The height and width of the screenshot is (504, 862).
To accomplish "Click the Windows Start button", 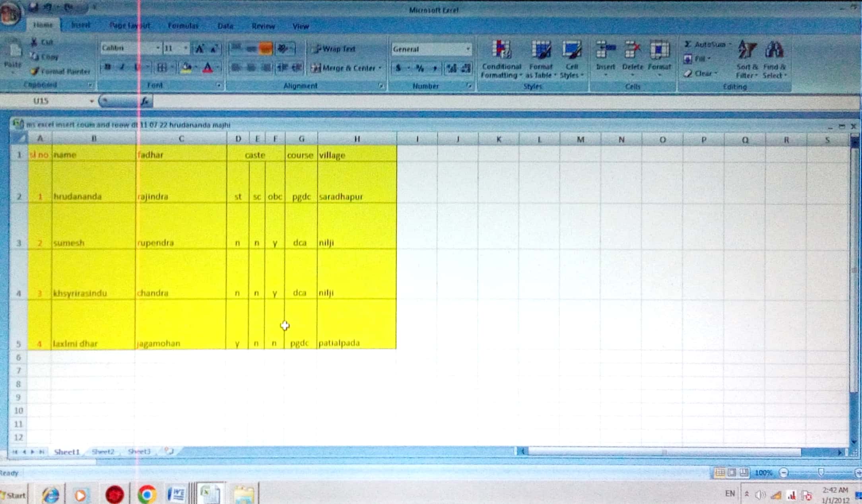I will coord(14,495).
